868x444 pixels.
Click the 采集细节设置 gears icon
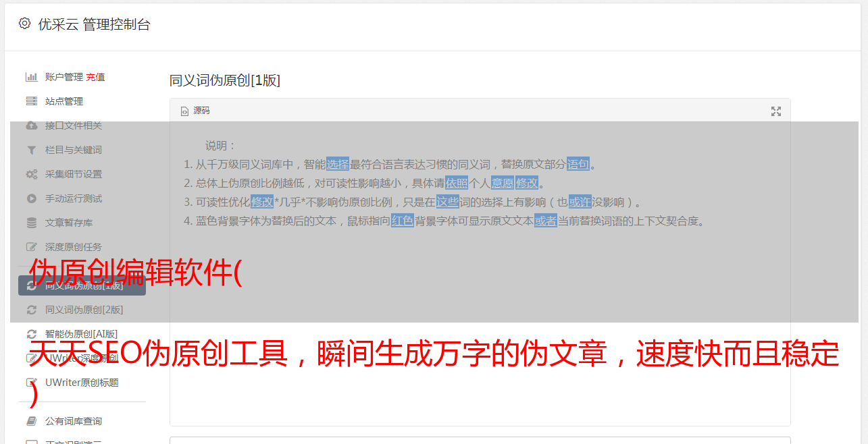(x=31, y=174)
